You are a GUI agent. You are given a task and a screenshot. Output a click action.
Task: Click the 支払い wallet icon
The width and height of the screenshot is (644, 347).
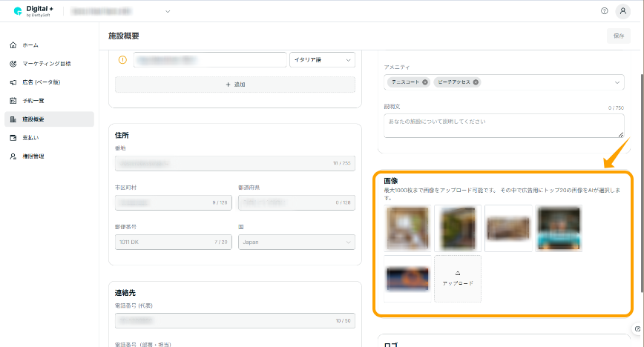13,138
